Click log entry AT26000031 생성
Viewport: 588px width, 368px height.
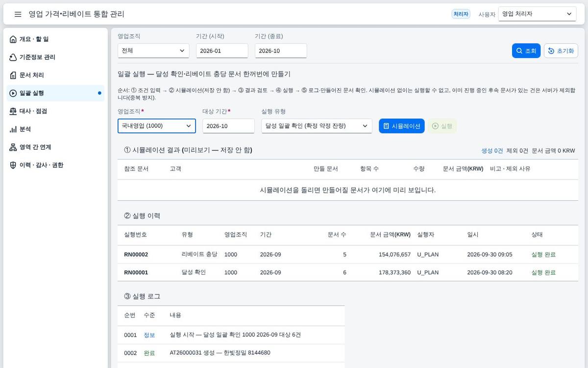click(x=220, y=353)
